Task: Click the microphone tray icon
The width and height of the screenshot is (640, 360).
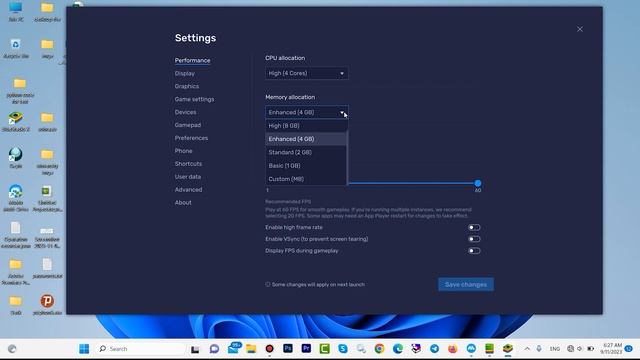Action: (x=539, y=349)
